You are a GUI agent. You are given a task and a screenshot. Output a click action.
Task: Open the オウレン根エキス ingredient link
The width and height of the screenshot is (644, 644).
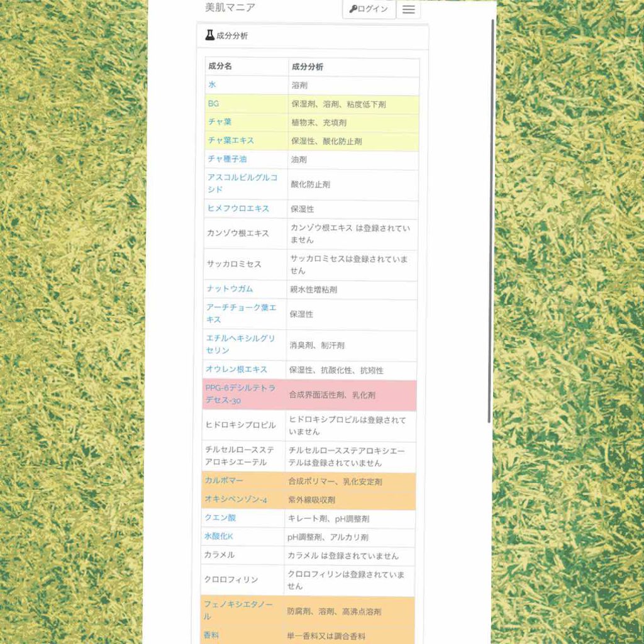click(236, 369)
